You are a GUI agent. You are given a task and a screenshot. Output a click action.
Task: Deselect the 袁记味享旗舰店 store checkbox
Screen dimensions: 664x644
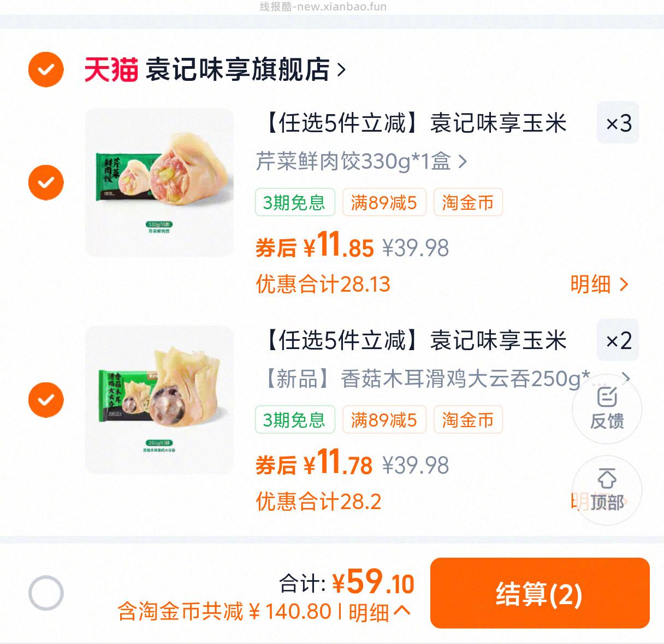(46, 69)
